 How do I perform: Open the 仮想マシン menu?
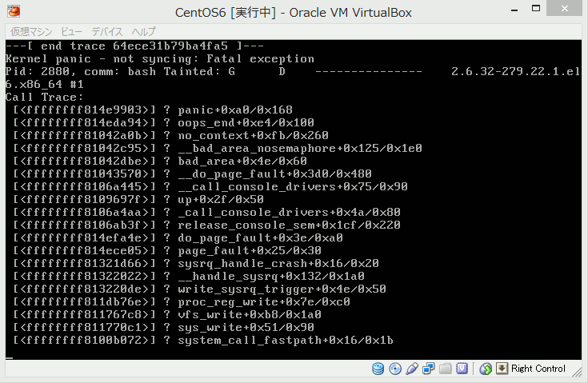(x=29, y=31)
